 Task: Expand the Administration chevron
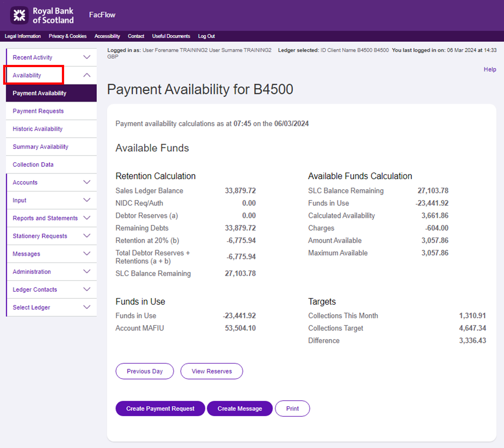point(87,271)
